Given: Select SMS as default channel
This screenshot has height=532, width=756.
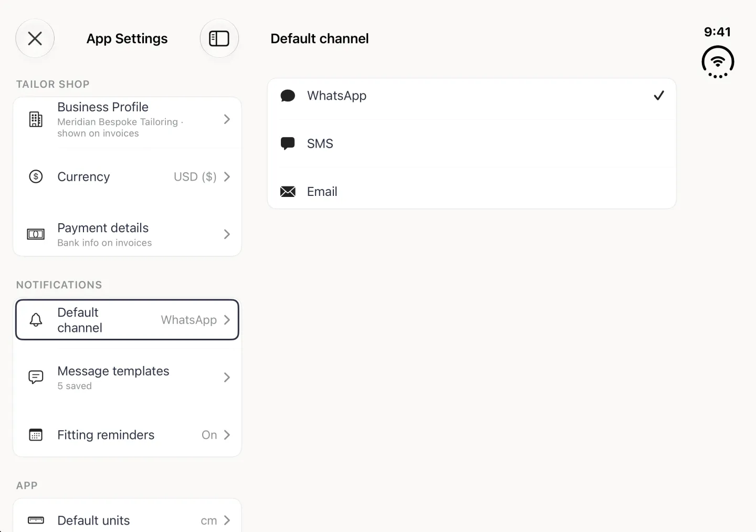Looking at the screenshot, I should coord(471,143).
